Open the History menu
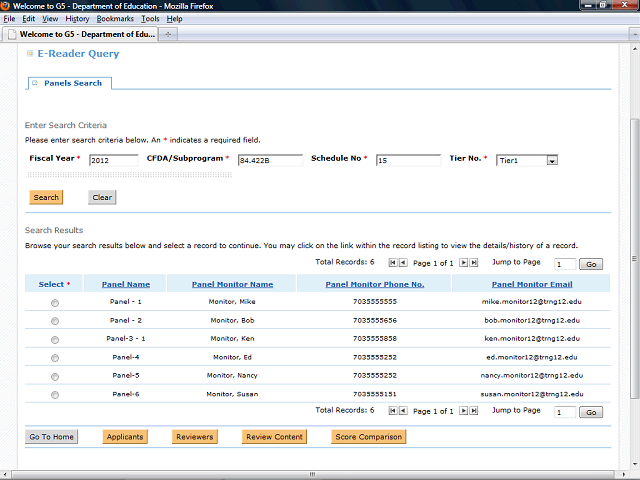The height and width of the screenshot is (480, 640). click(77, 19)
